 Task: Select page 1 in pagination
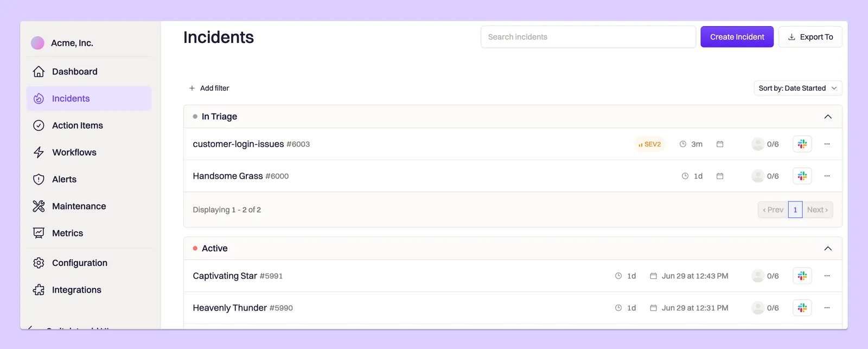795,210
